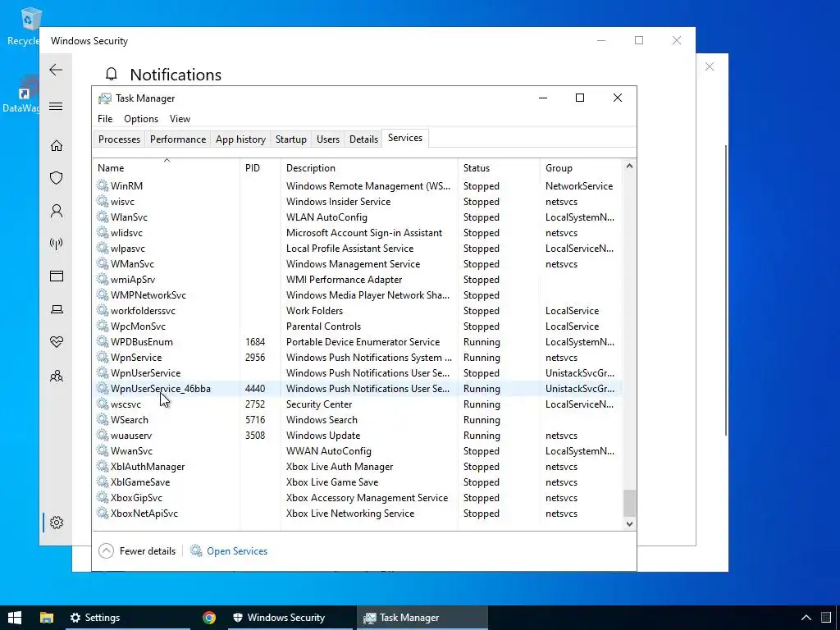Open Home icon in Windows Security sidebar
840x630 pixels.
57,146
